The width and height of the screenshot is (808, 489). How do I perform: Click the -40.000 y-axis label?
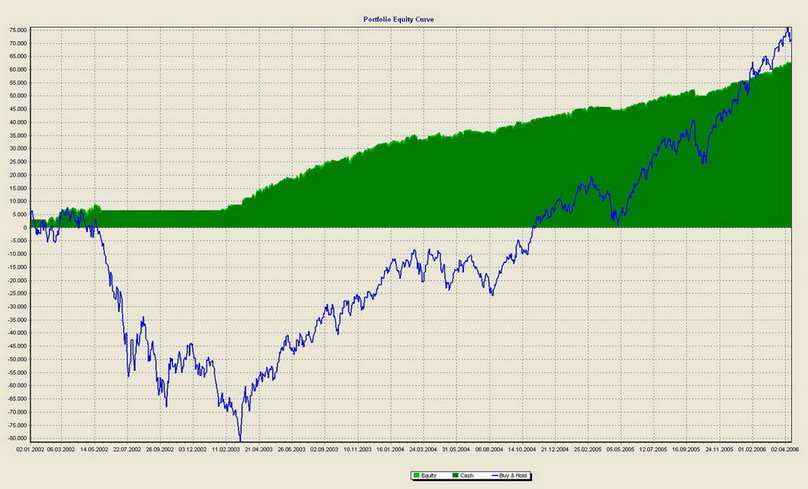[16, 333]
